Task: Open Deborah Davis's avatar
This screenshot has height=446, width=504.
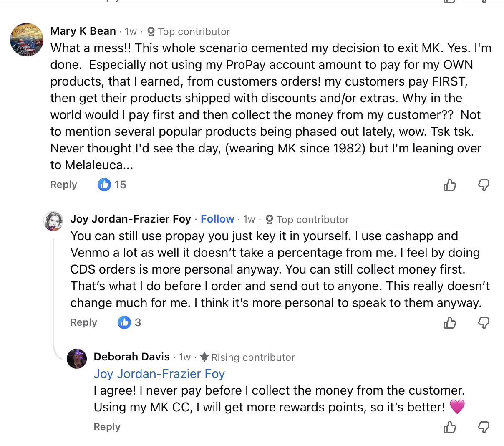Action: [x=77, y=358]
